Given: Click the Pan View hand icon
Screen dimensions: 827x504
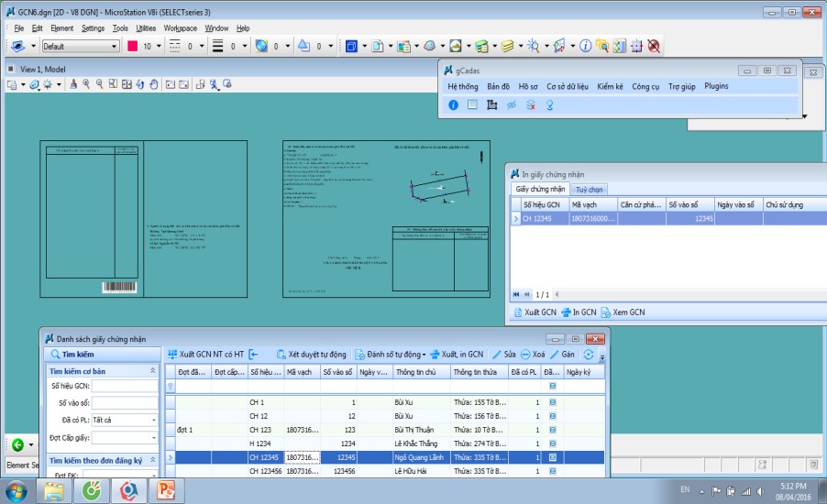Looking at the screenshot, I should pyautogui.click(x=154, y=84).
